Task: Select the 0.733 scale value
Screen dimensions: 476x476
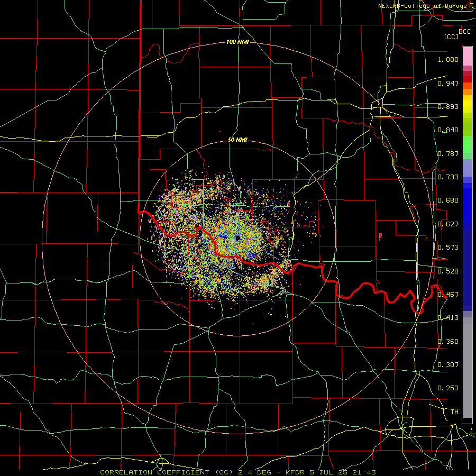Action: click(x=448, y=177)
